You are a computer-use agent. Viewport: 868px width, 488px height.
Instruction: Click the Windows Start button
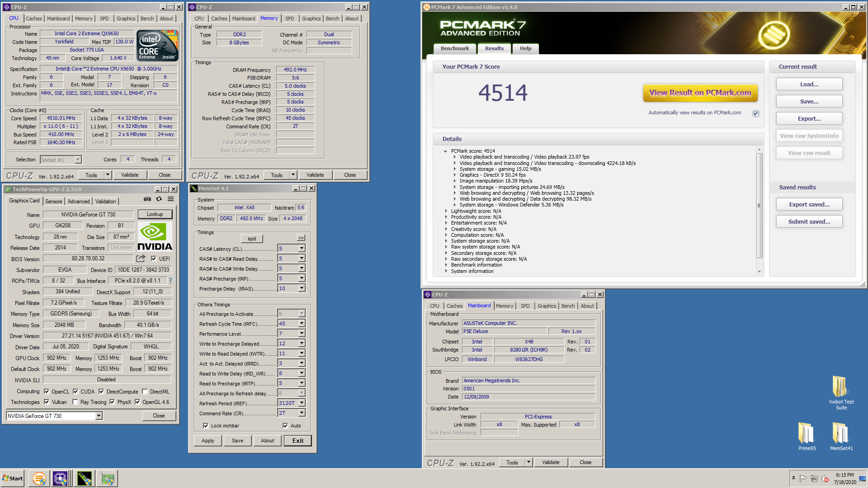coord(13,479)
